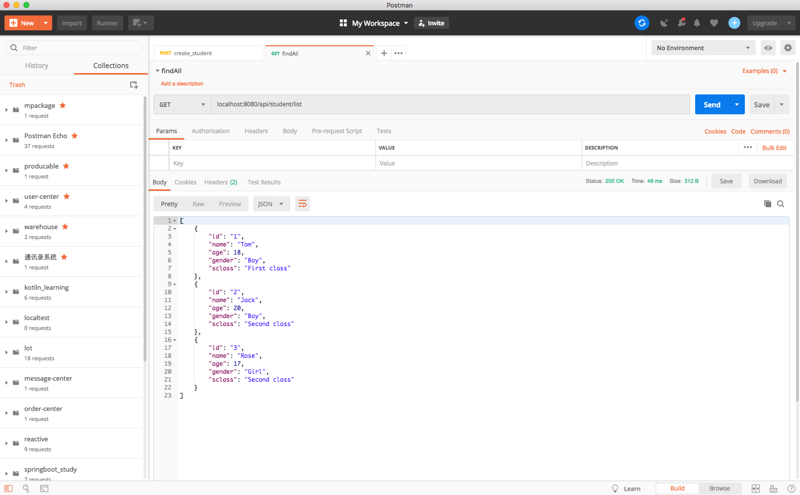Open the environment quick look eye icon
This screenshot has width=800, height=495.
768,48
